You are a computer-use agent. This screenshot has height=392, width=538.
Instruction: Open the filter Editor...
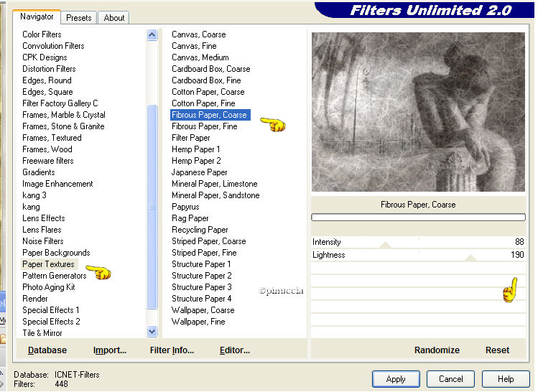(x=235, y=350)
